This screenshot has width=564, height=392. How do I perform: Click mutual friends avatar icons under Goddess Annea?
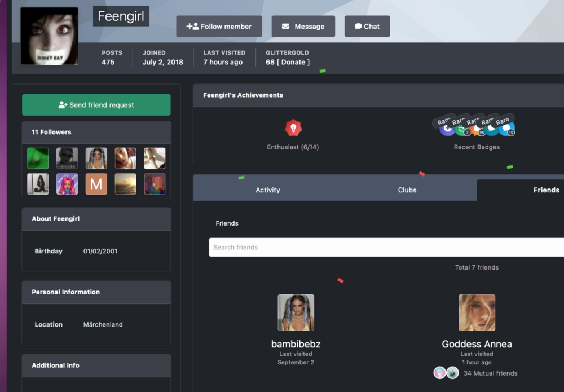[x=446, y=373]
